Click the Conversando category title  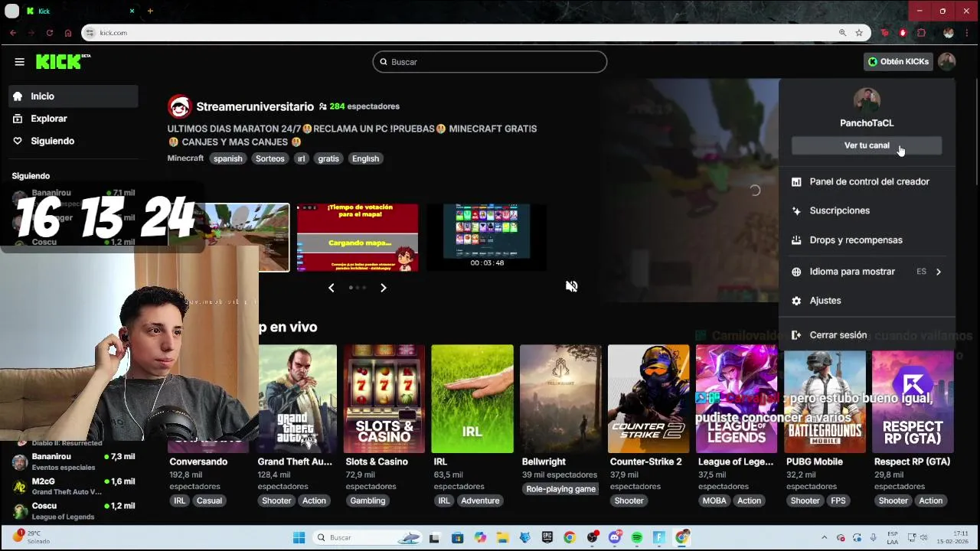point(198,462)
